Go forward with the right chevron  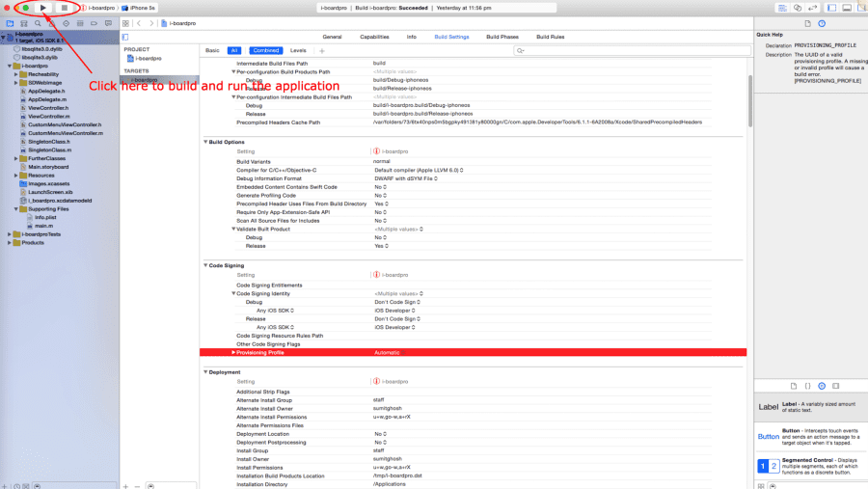coord(151,23)
